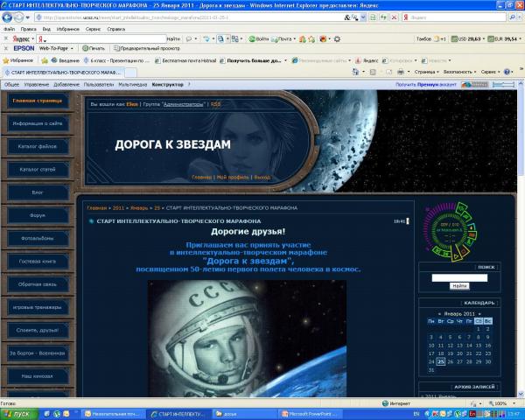Click the Выход link in site header
525x420 pixels.
click(x=262, y=177)
